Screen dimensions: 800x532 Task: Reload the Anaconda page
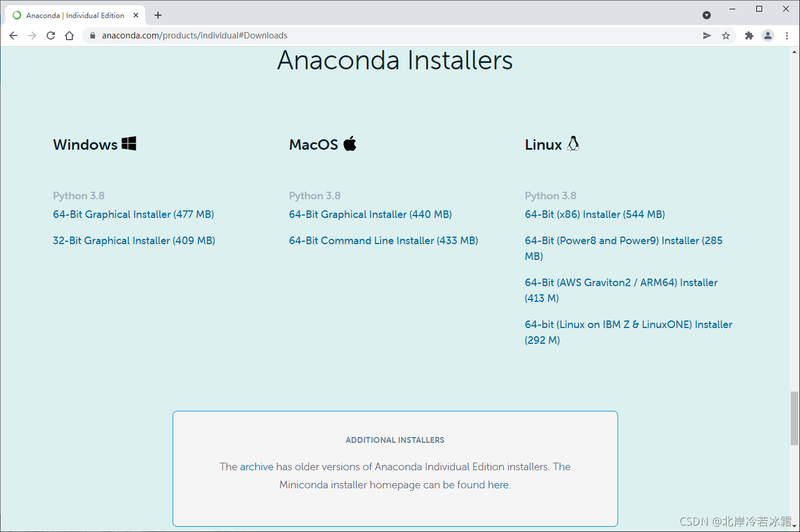pyautogui.click(x=51, y=36)
